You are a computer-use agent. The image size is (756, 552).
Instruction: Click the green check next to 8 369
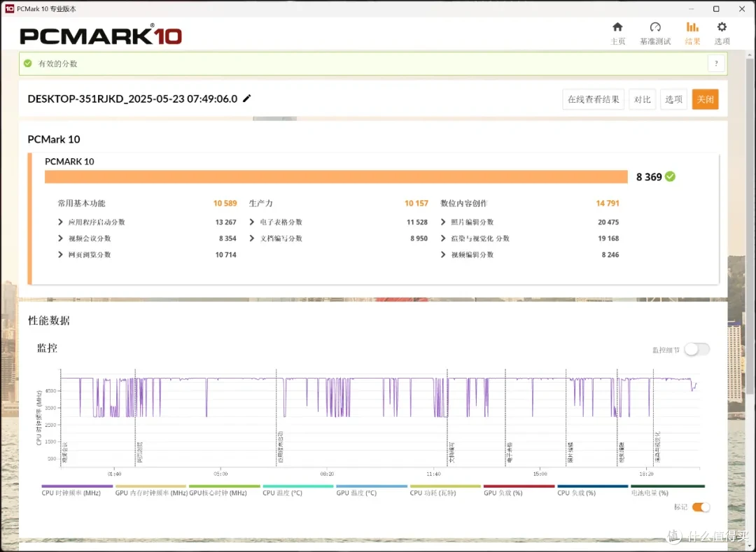pyautogui.click(x=670, y=177)
